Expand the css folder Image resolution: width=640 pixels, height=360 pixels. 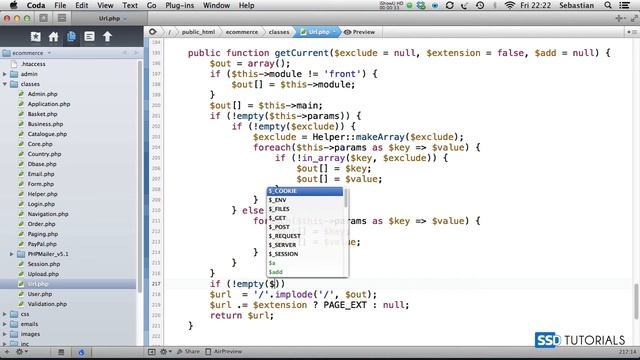(5, 314)
